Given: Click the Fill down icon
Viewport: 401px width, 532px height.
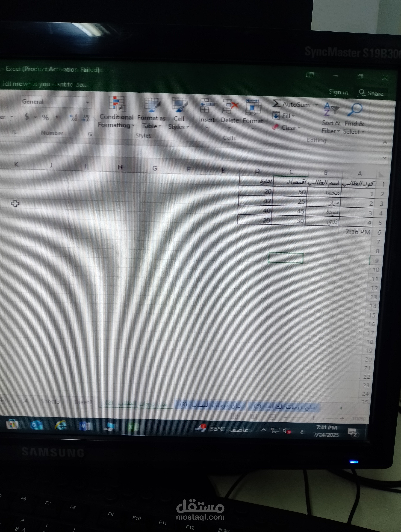Looking at the screenshot, I should [276, 116].
